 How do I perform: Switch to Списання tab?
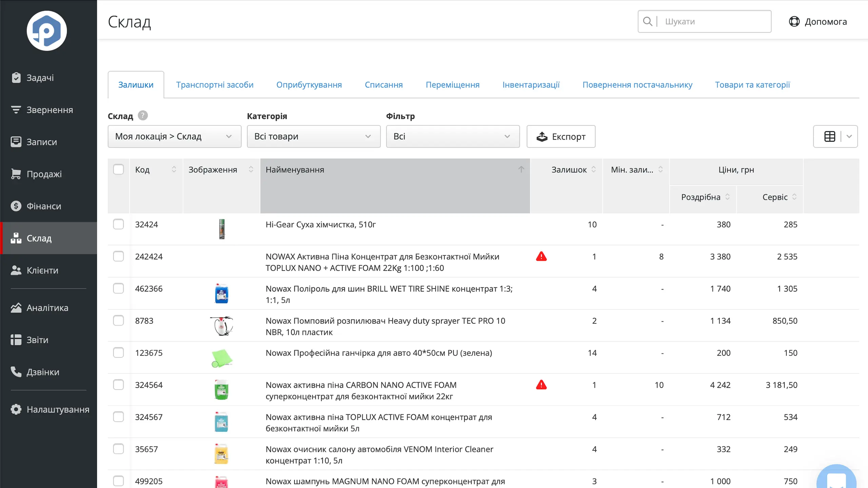pyautogui.click(x=383, y=85)
